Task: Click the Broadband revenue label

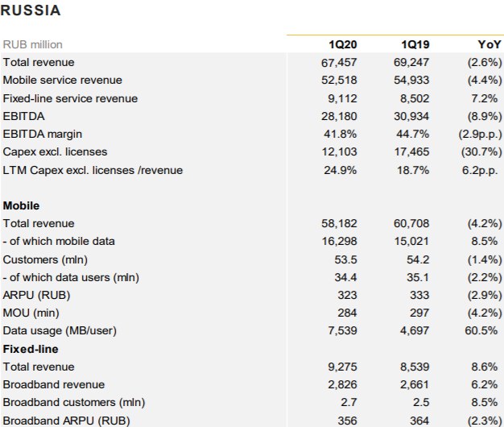Action: tap(54, 384)
